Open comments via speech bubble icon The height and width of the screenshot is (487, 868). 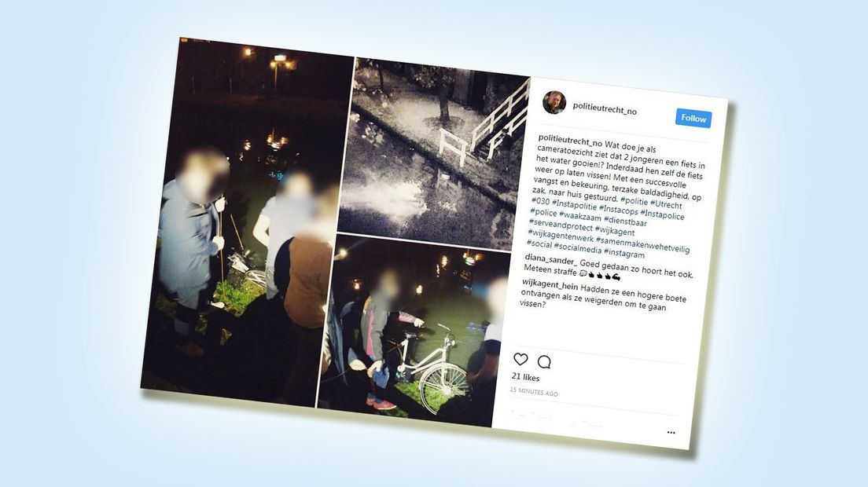pyautogui.click(x=544, y=362)
